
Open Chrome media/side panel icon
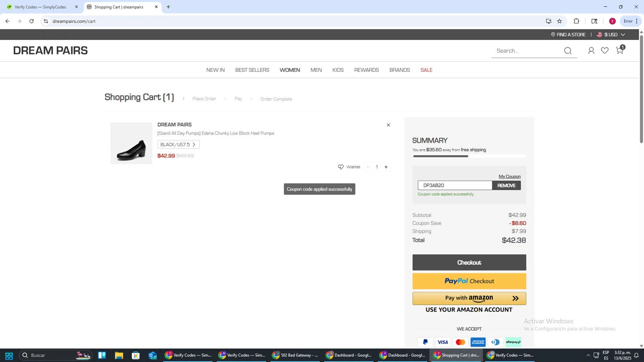(x=594, y=21)
